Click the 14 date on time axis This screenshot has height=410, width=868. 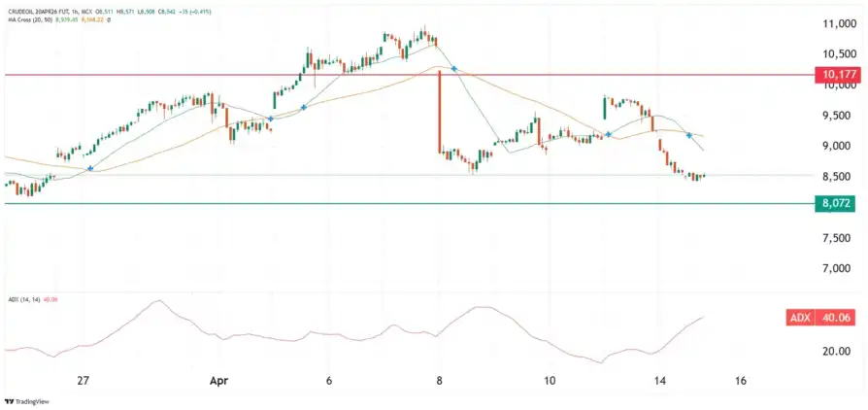(x=660, y=381)
